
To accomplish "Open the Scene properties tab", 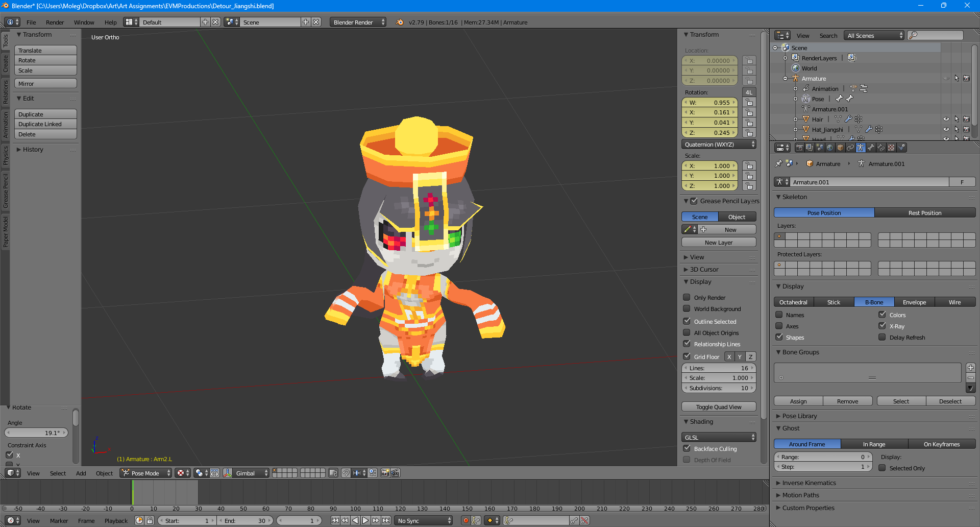I will tap(820, 148).
